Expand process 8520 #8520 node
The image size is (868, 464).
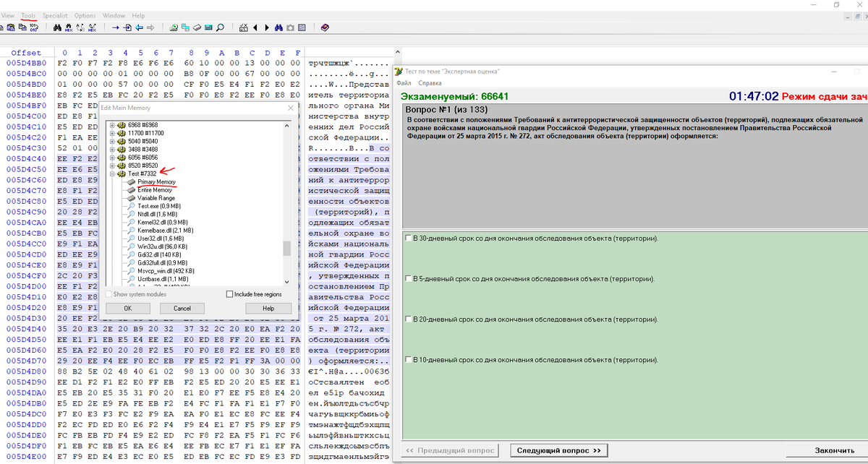tap(113, 166)
